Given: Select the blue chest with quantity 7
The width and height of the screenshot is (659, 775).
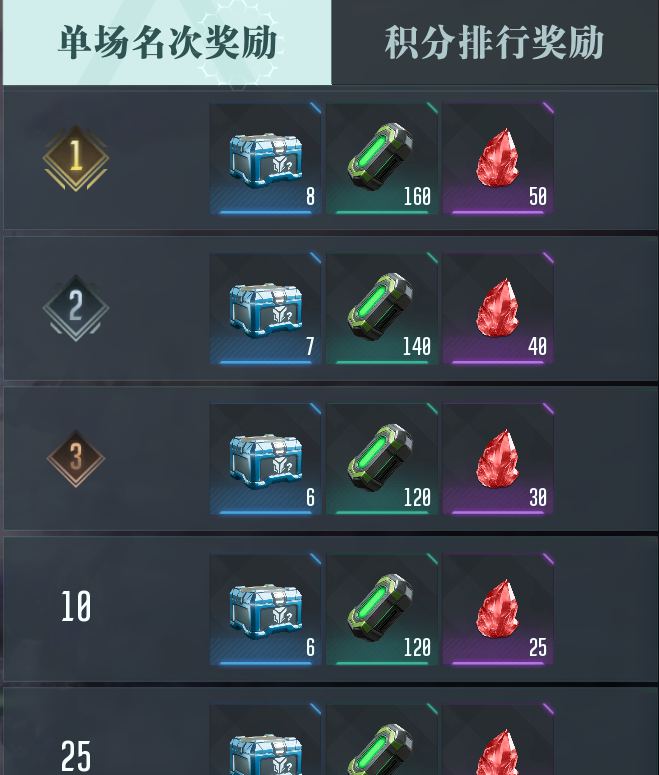Looking at the screenshot, I should tap(265, 308).
